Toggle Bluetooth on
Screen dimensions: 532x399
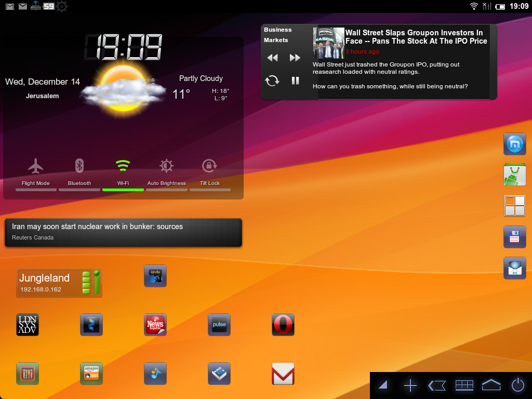(x=79, y=172)
